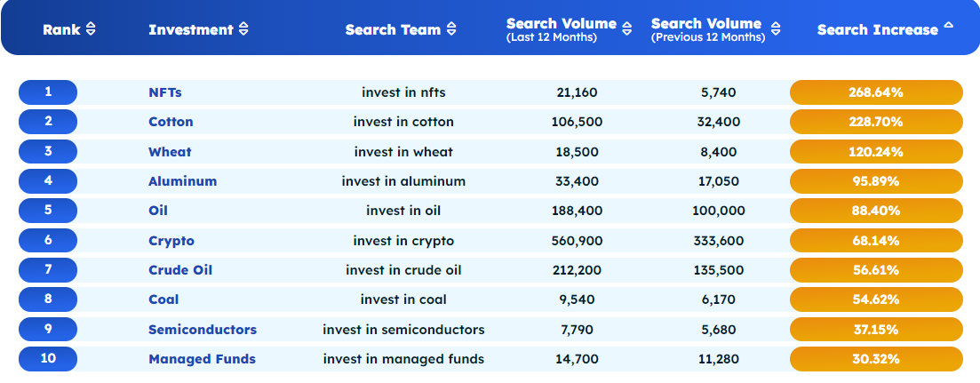The width and height of the screenshot is (980, 383).
Task: Open the Crypto investment entry
Action: [x=171, y=241]
